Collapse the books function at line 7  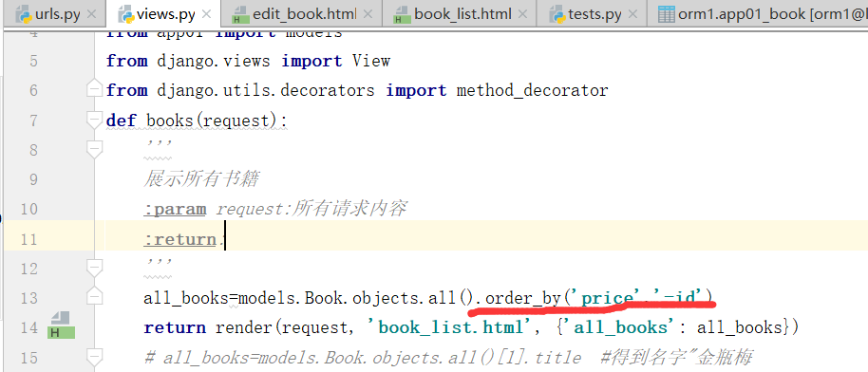pos(95,120)
